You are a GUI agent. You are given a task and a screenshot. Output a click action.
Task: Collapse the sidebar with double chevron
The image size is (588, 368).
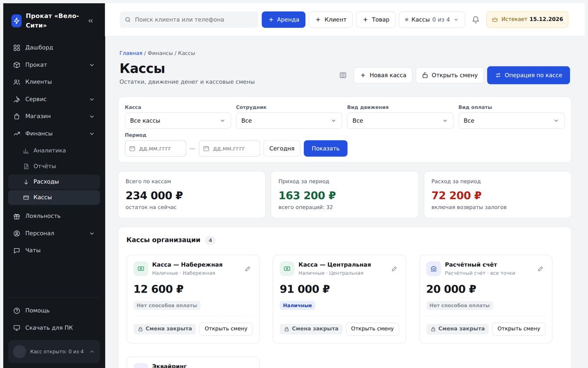click(x=91, y=21)
